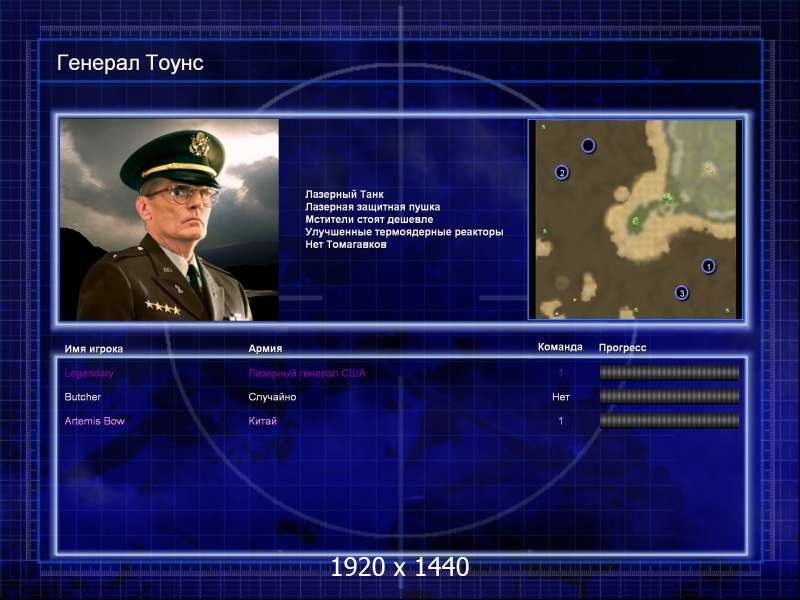Click start position marker 3 on minimap

point(682,293)
